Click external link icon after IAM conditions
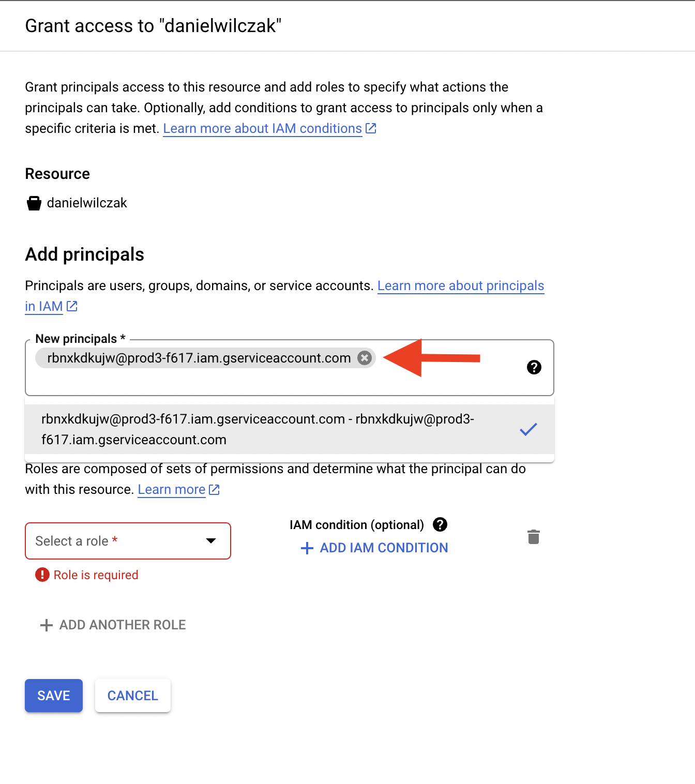 pyautogui.click(x=371, y=128)
